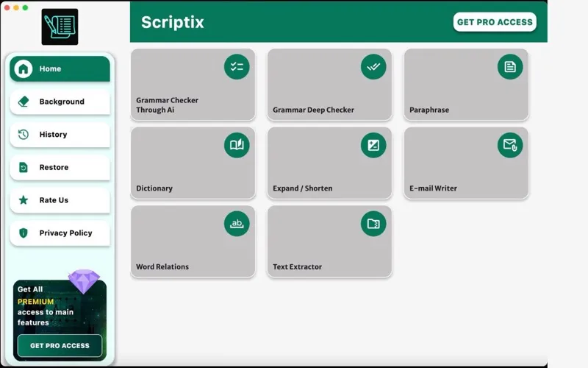Open the Home sidebar item
Image resolution: width=588 pixels, height=368 pixels.
point(60,68)
